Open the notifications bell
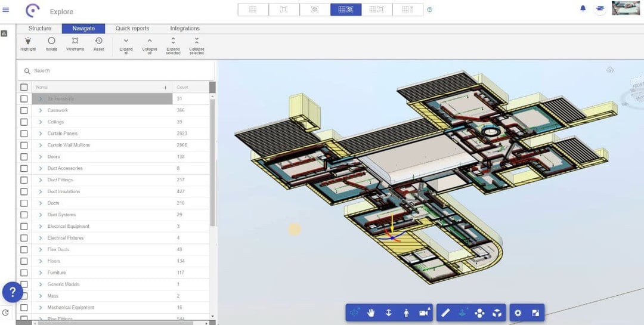The image size is (644, 325). pyautogui.click(x=583, y=8)
